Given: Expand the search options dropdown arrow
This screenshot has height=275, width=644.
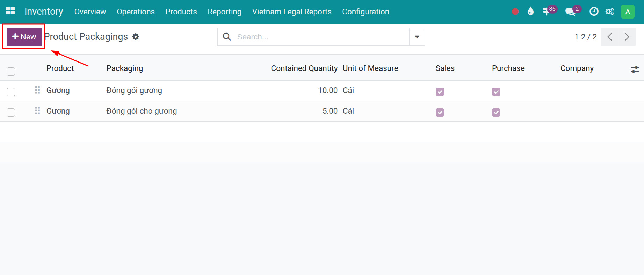Looking at the screenshot, I should [417, 37].
